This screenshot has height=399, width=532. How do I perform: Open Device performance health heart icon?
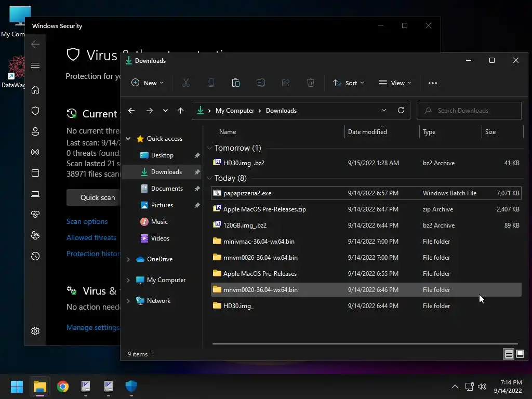tap(35, 215)
